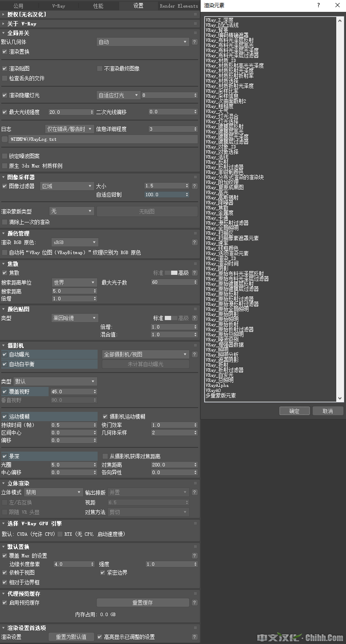Click the help icon in 图像采样器 section
This screenshot has height=644, width=346.
pyautogui.click(x=194, y=186)
